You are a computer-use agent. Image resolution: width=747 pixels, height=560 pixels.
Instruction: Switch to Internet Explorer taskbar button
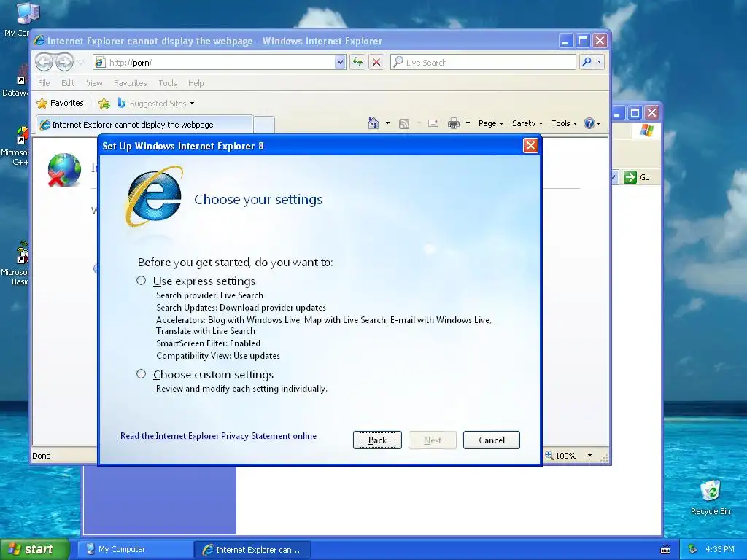click(252, 550)
